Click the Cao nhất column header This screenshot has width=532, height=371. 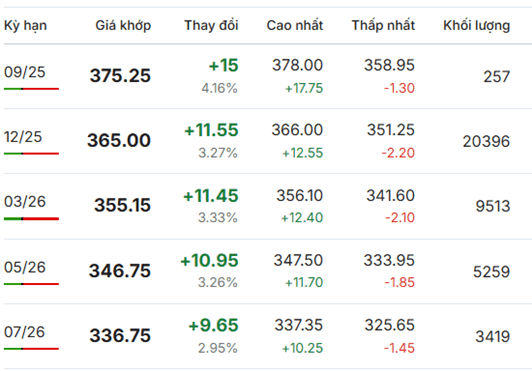tap(295, 25)
